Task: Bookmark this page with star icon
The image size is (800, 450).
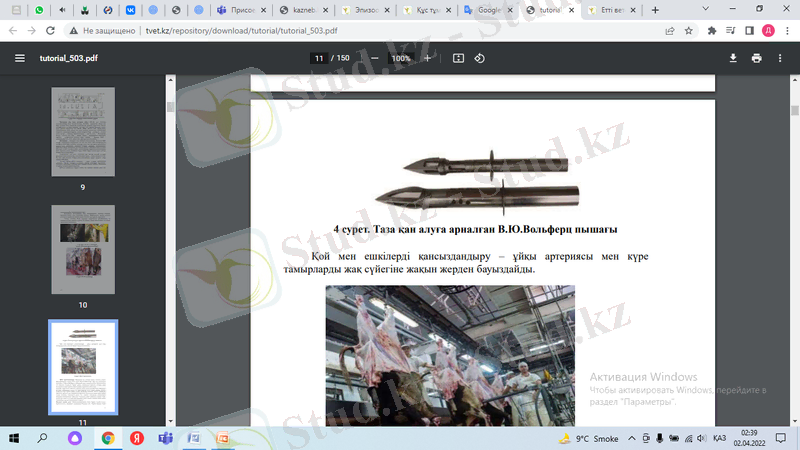Action: tap(690, 31)
